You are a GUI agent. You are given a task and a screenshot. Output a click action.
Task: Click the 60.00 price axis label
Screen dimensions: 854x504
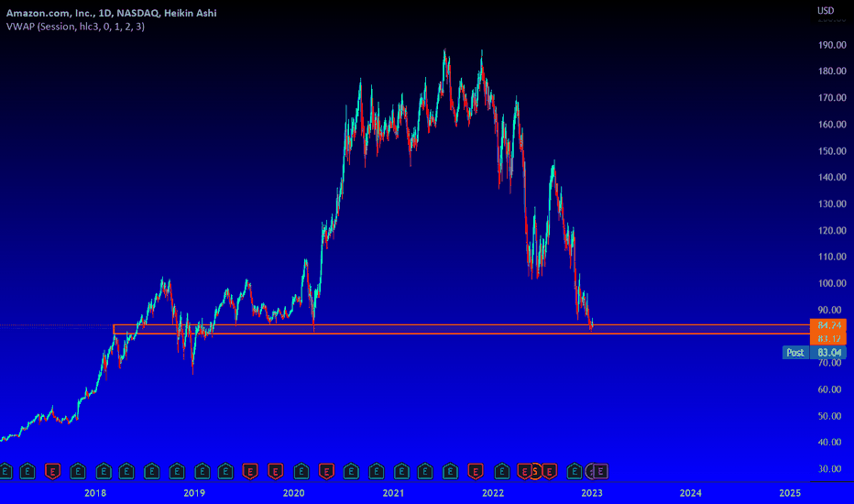[x=829, y=389]
